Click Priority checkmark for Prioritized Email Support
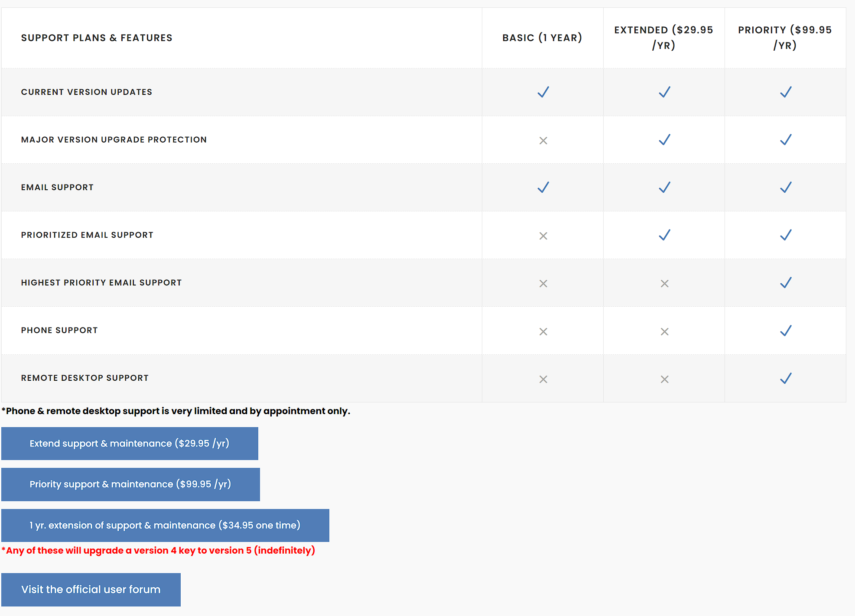855x616 pixels. [786, 235]
